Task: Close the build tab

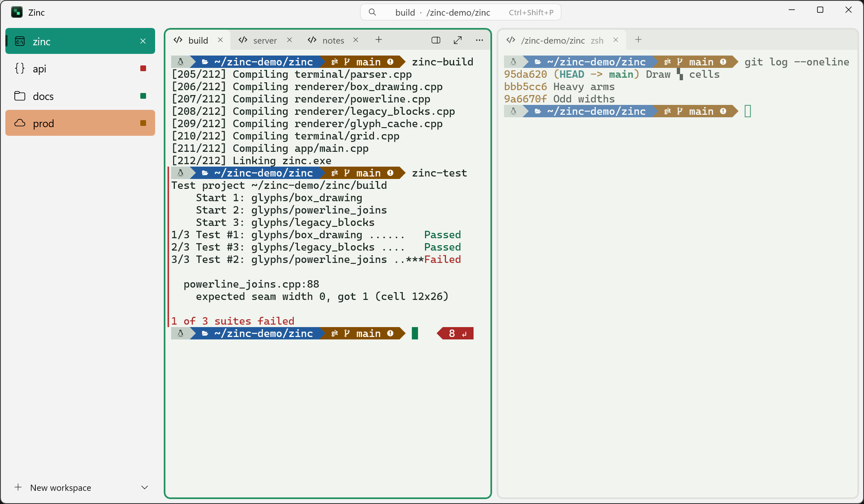Action: coord(221,40)
